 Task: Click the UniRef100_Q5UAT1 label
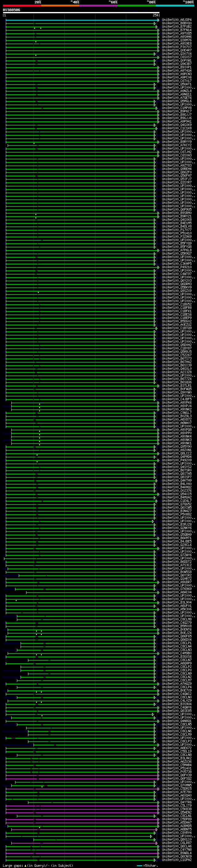(x=177, y=84)
